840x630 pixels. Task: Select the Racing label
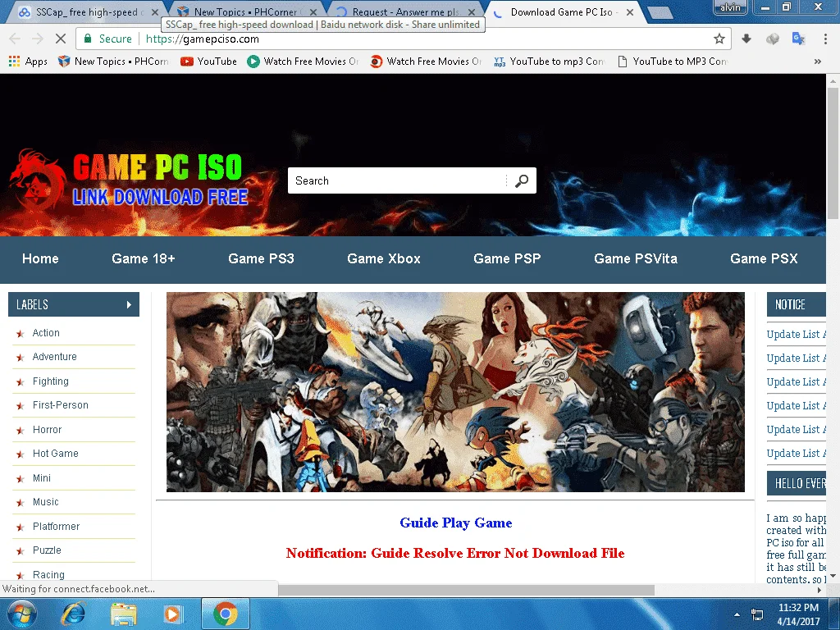pyautogui.click(x=48, y=574)
